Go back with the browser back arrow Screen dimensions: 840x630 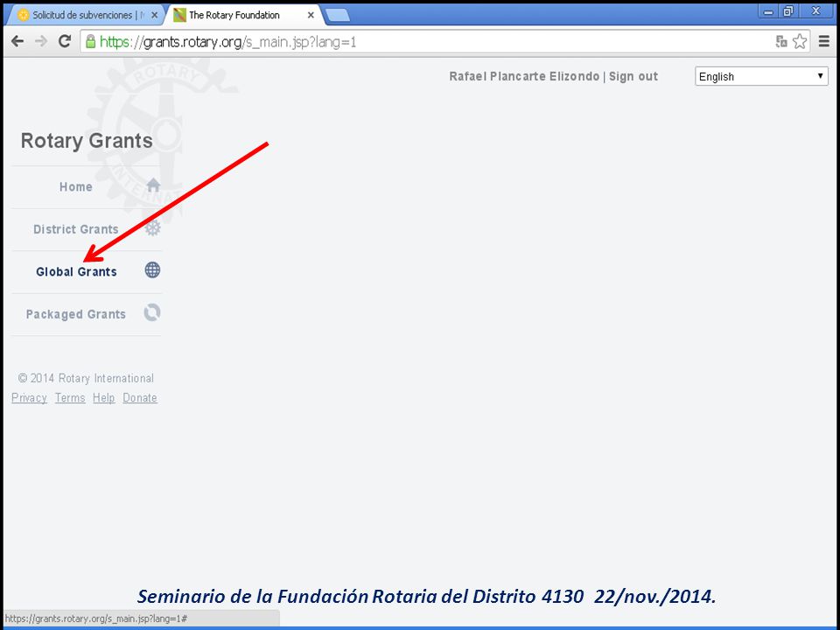coord(17,41)
